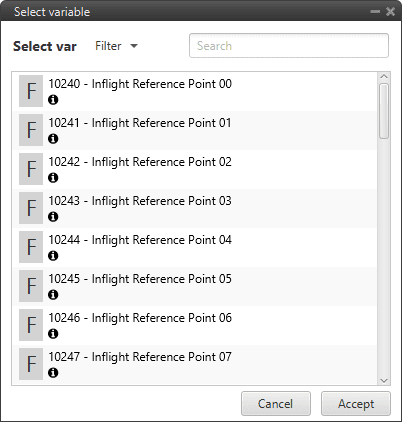Image resolution: width=402 pixels, height=422 pixels.
Task: Click info icon under variable 10247
Action: pyautogui.click(x=53, y=373)
